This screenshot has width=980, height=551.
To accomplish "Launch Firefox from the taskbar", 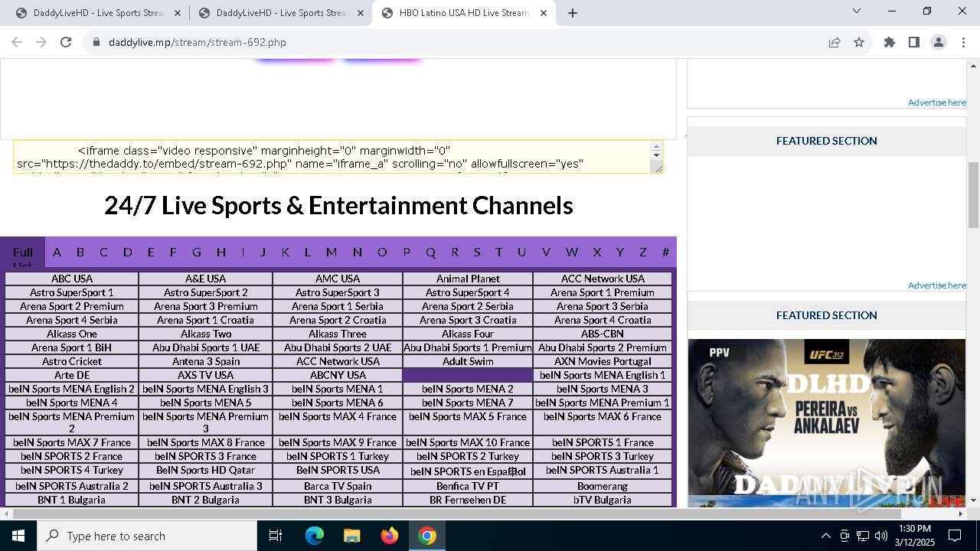I will [390, 536].
